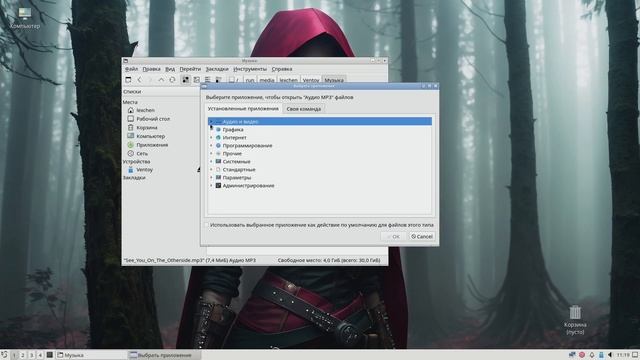The width and height of the screenshot is (640, 360).
Task: Open the start menu icon on the taskbar
Action: (x=4, y=355)
